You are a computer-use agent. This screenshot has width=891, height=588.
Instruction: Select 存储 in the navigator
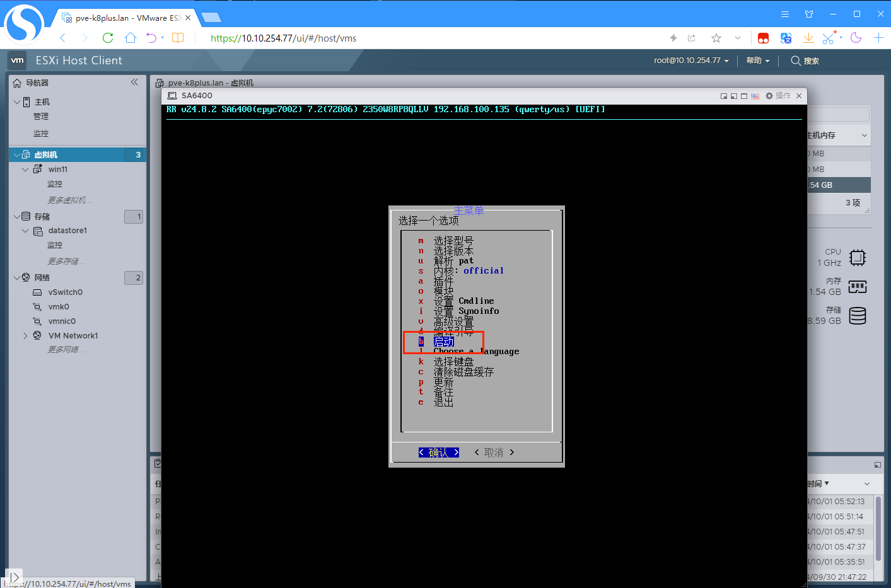coord(42,216)
